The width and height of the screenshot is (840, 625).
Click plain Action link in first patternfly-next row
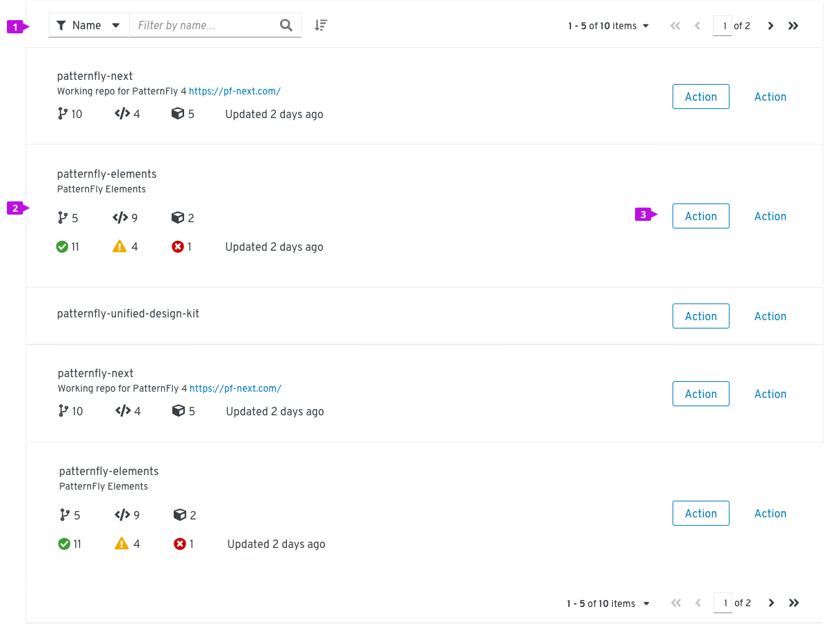pyautogui.click(x=771, y=97)
